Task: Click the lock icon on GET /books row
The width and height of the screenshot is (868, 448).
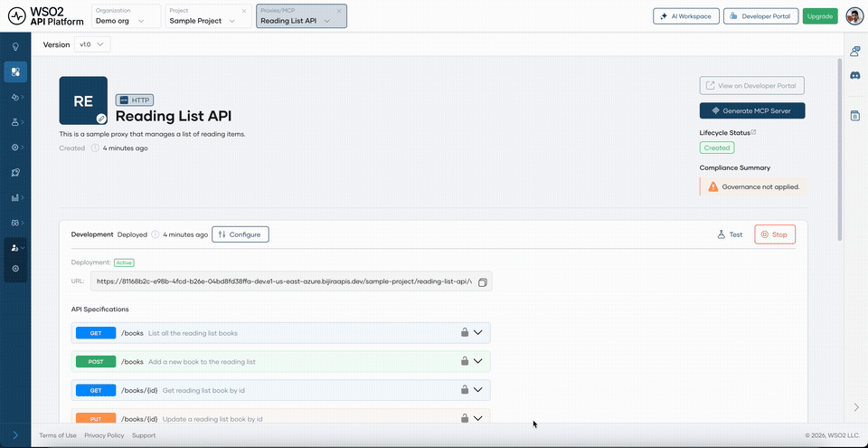Action: point(465,332)
